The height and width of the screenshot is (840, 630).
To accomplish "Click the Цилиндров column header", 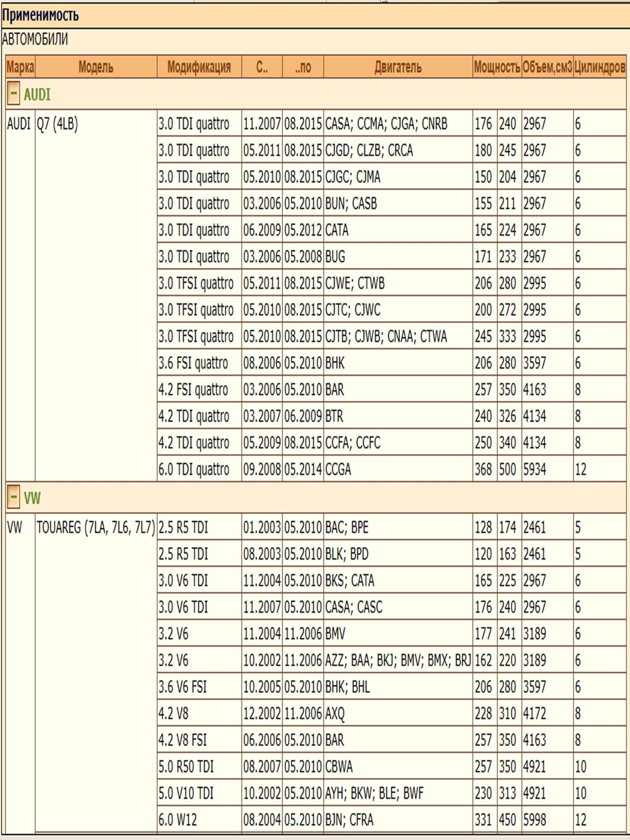I will (x=599, y=68).
